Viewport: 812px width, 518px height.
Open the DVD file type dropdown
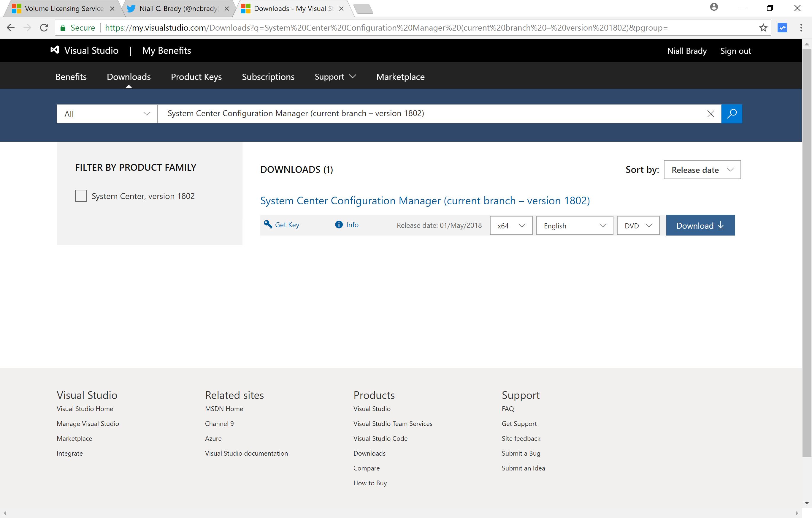click(638, 225)
